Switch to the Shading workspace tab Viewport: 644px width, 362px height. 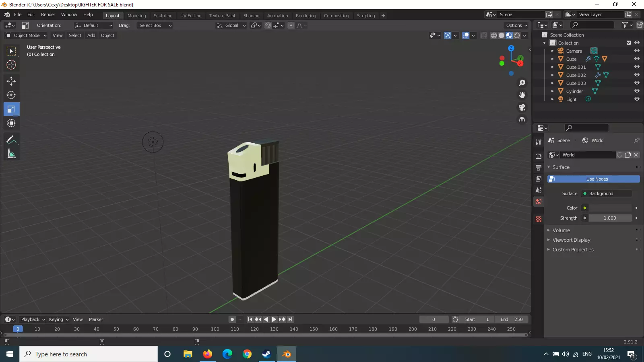point(251,16)
